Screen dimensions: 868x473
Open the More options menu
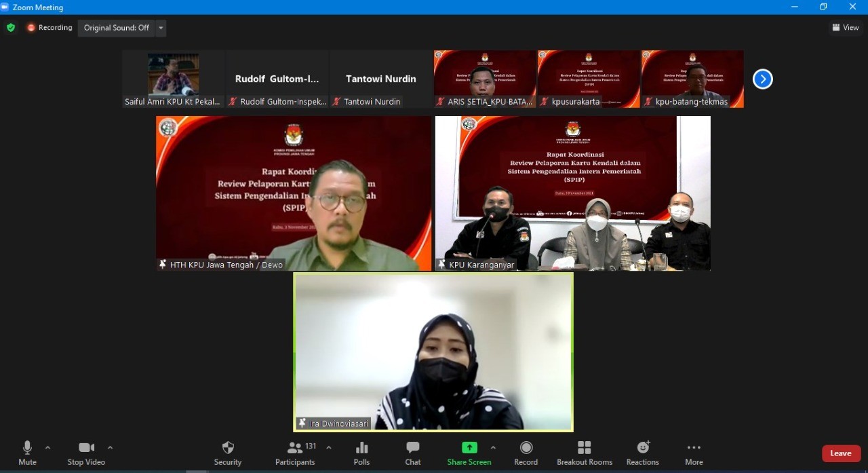(x=694, y=453)
